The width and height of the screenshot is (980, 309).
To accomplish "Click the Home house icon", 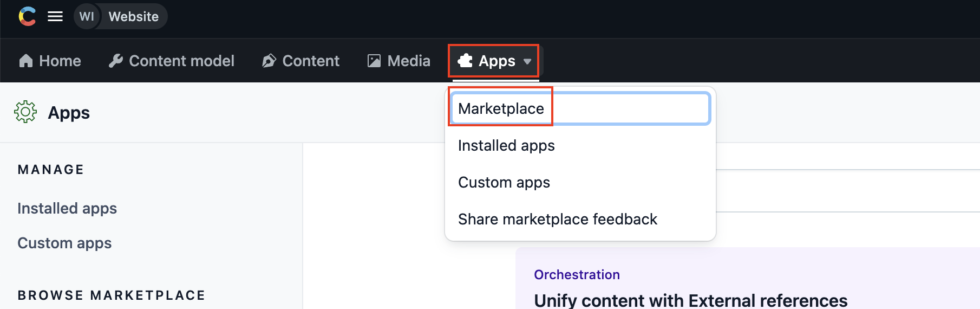I will pyautogui.click(x=26, y=61).
